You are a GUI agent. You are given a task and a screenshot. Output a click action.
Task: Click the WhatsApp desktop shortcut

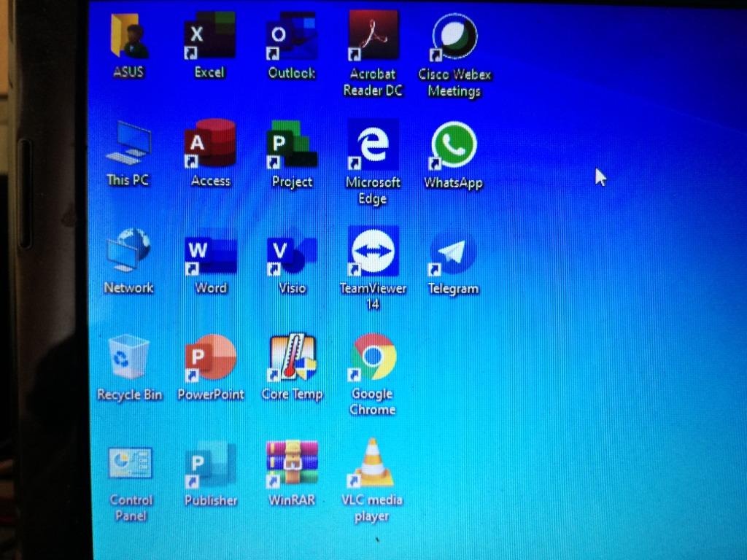pyautogui.click(x=454, y=145)
